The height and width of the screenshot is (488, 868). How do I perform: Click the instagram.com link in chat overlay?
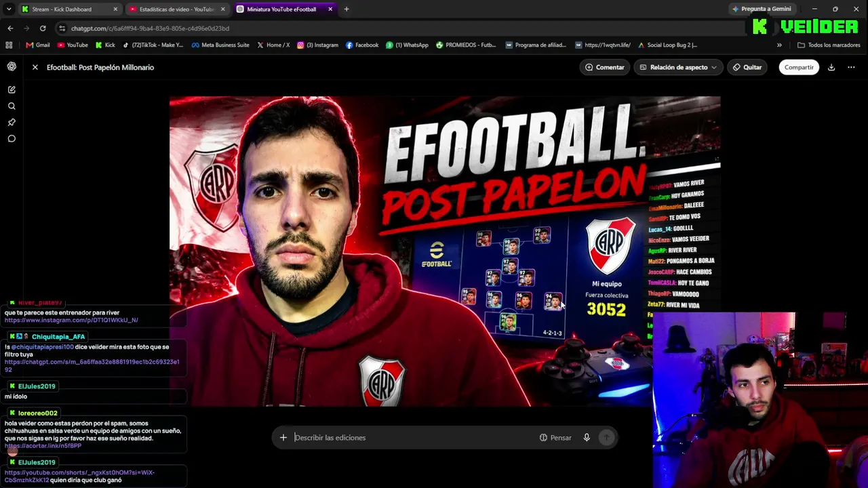pyautogui.click(x=71, y=320)
